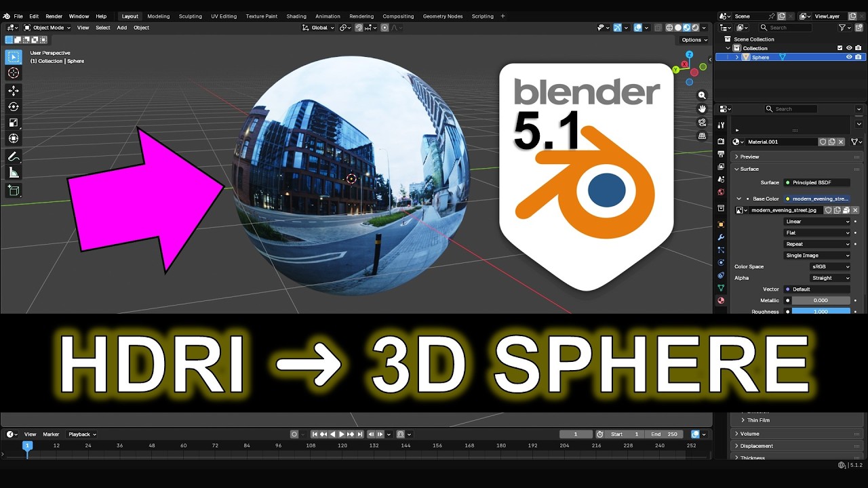
Task: Open the timeline Playback menu
Action: [82, 434]
